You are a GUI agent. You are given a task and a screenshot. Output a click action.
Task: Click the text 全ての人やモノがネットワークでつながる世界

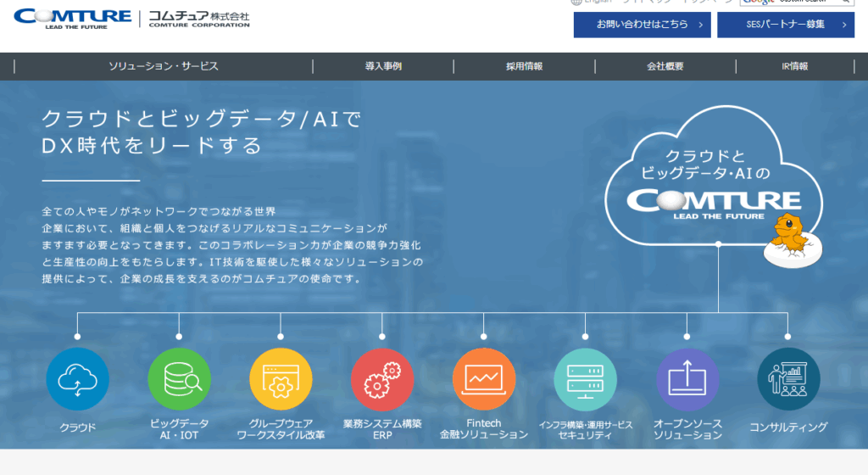click(159, 211)
